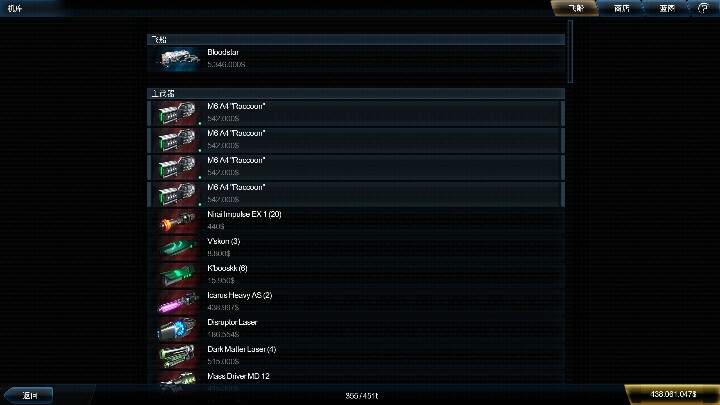Select the purple Icarus Heavy AS icon
The height and width of the screenshot is (405, 720).
pyautogui.click(x=178, y=302)
